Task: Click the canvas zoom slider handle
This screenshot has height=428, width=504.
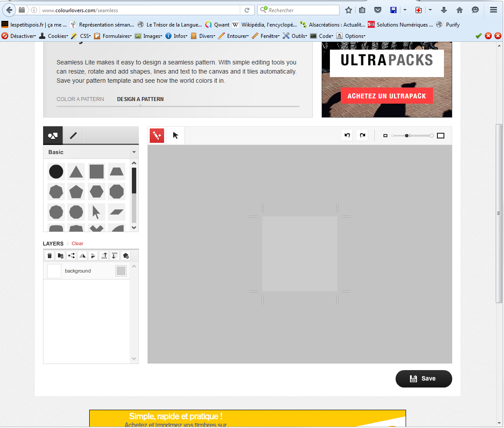Action: (x=407, y=136)
